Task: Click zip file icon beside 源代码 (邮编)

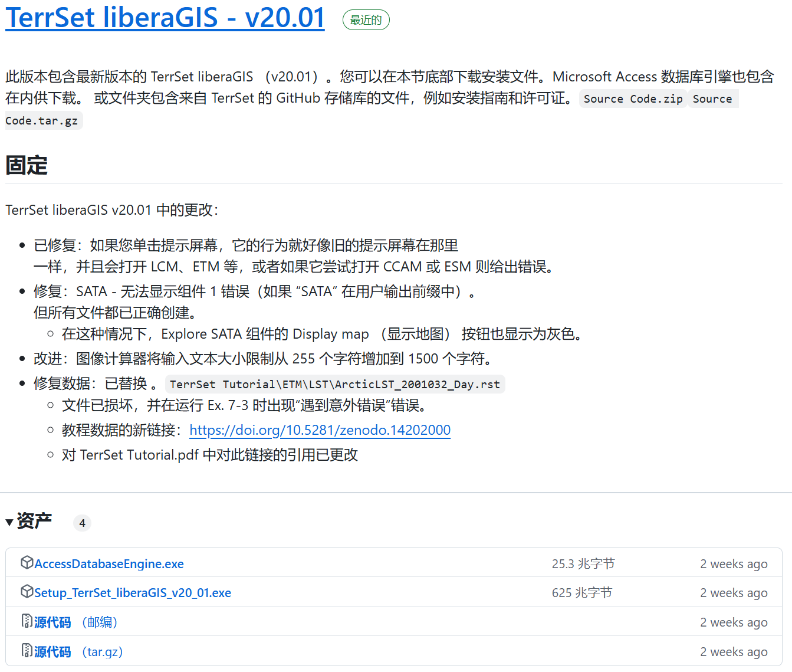Action: click(x=27, y=621)
